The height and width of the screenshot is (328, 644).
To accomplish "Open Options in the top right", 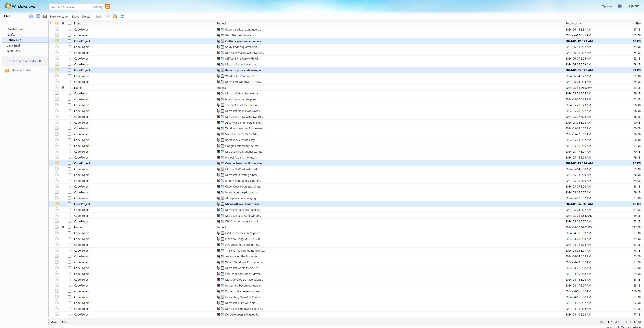I will [607, 6].
